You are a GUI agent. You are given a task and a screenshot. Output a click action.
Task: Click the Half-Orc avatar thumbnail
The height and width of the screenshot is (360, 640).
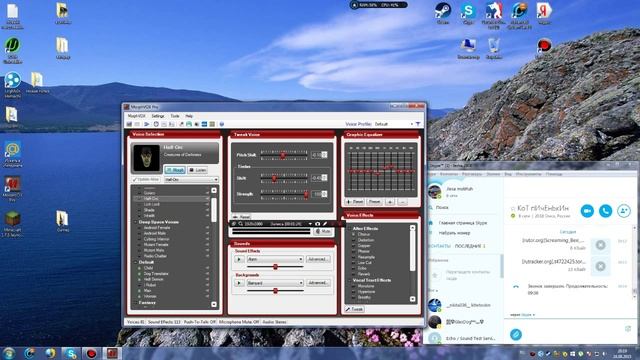[147, 158]
